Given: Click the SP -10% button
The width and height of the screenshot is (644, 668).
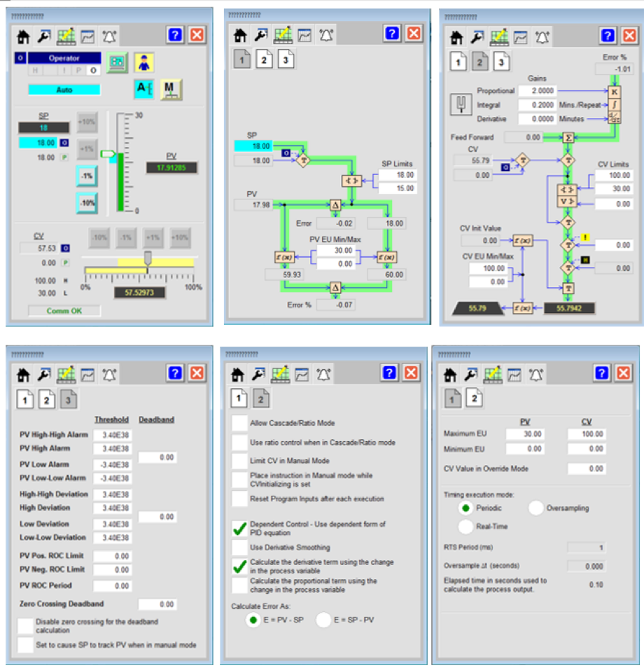Looking at the screenshot, I should (87, 203).
